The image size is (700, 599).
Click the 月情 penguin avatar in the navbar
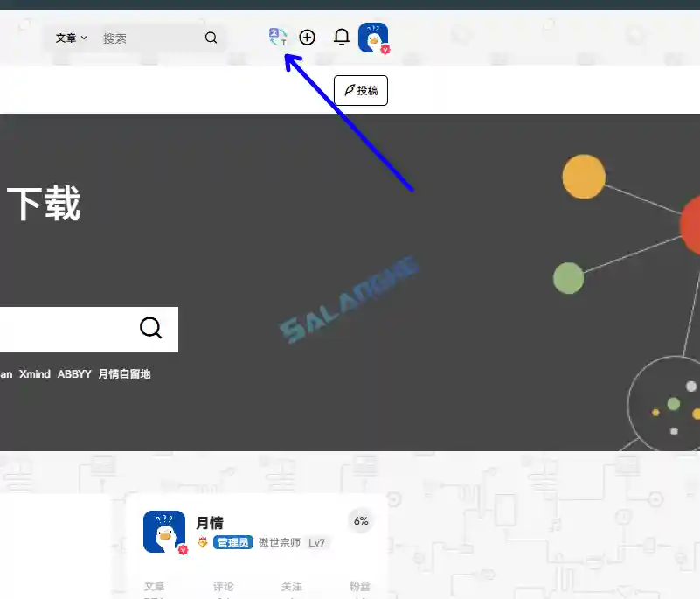pyautogui.click(x=371, y=38)
